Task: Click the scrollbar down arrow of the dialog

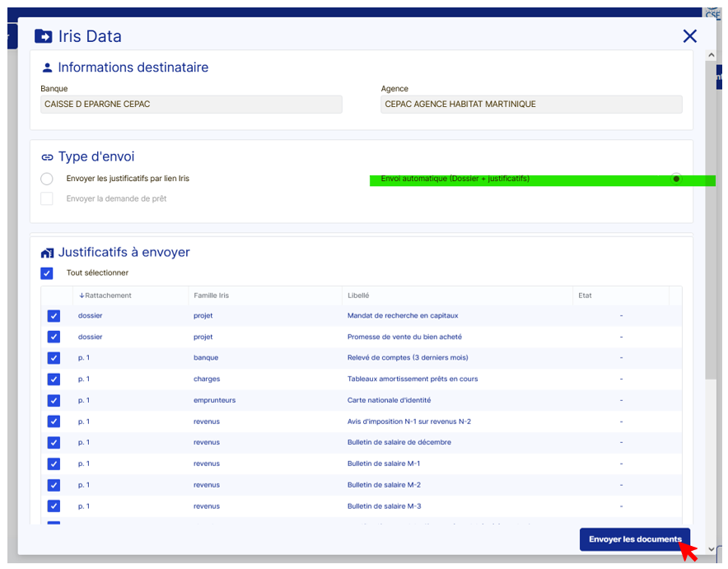Action: 711,548
